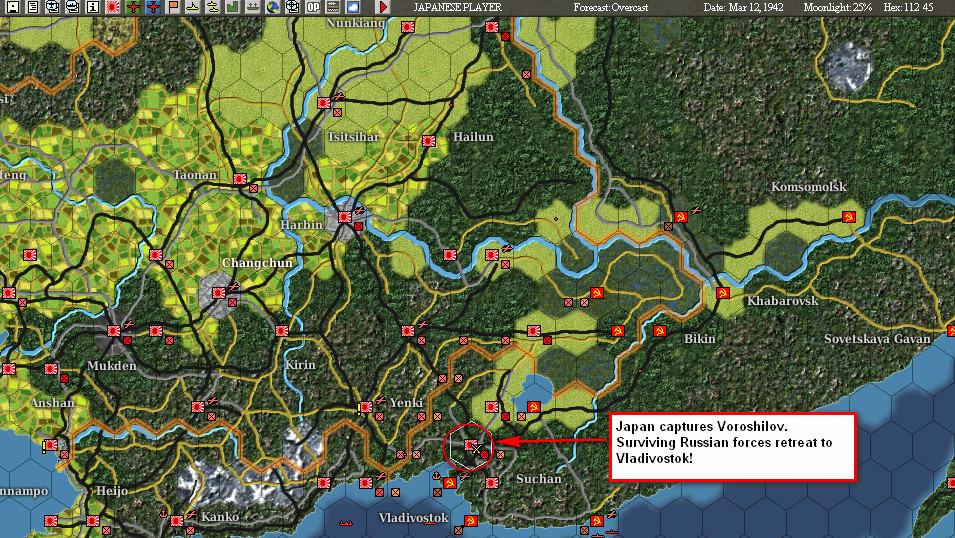Click the 'Yenki' city label

click(406, 403)
